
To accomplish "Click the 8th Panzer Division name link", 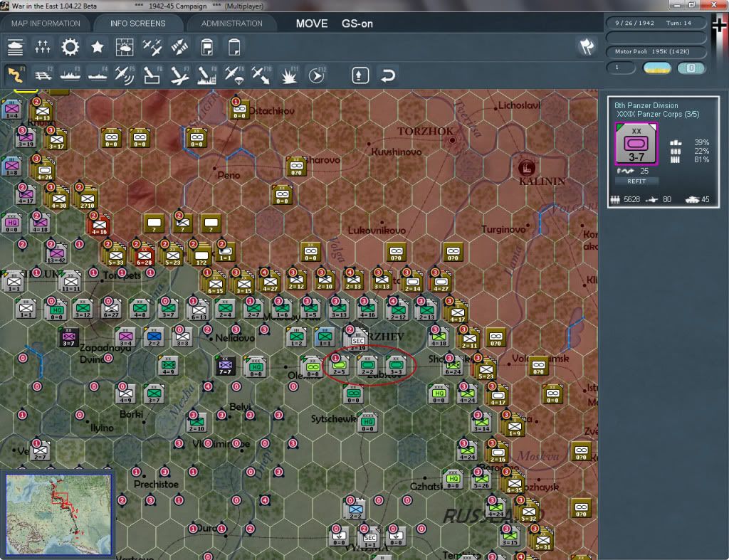I will coord(646,105).
